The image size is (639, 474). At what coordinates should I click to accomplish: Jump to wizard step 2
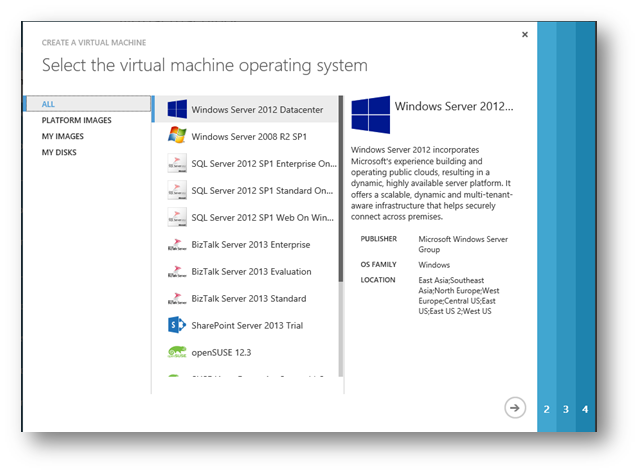546,409
